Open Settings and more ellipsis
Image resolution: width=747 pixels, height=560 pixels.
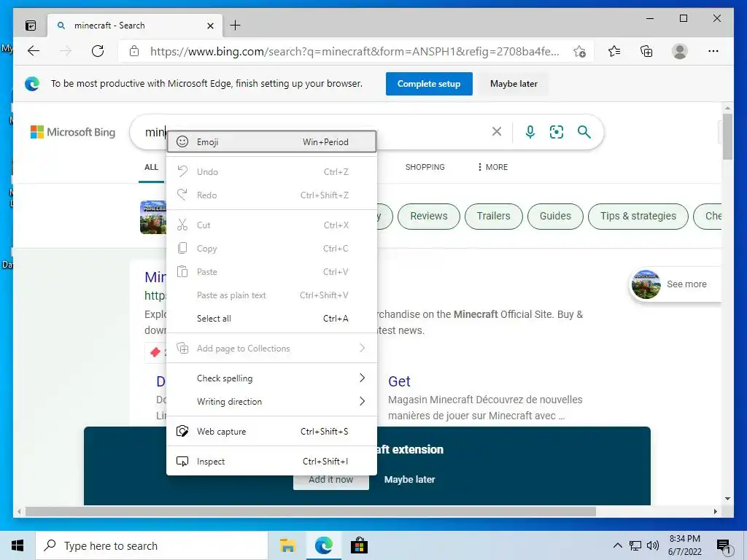pos(713,51)
